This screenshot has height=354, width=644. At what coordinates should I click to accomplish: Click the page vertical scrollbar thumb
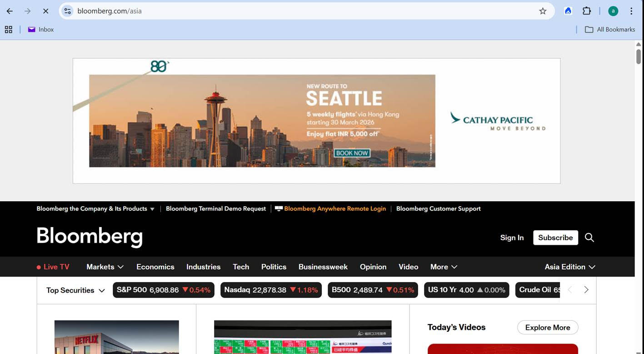[639, 56]
